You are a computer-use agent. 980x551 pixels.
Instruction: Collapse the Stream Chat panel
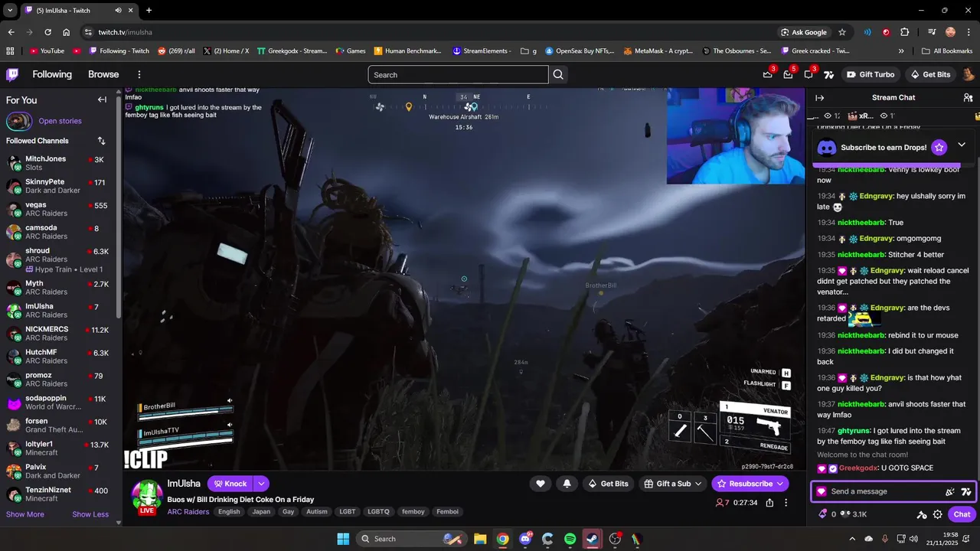[819, 97]
